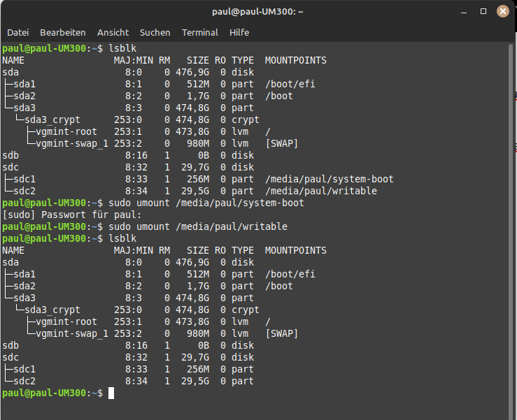This screenshot has width=517, height=420.
Task: Click the '[sudo] Passwort für paul:' line
Action: tap(66, 215)
